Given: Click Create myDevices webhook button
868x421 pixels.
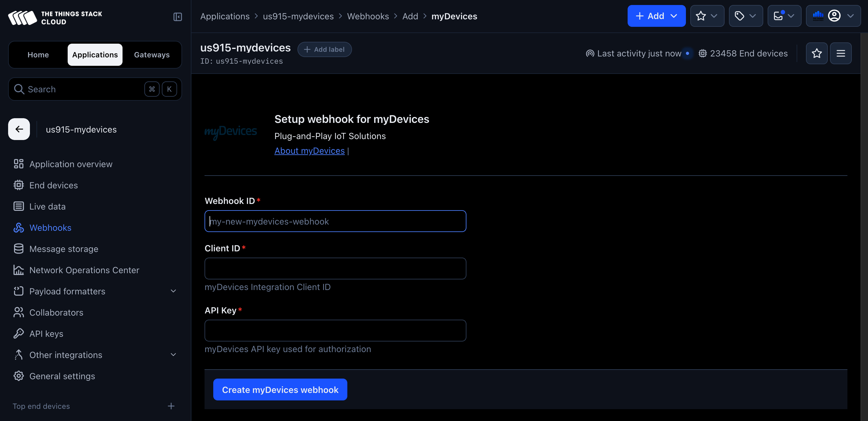Looking at the screenshot, I should coord(280,389).
